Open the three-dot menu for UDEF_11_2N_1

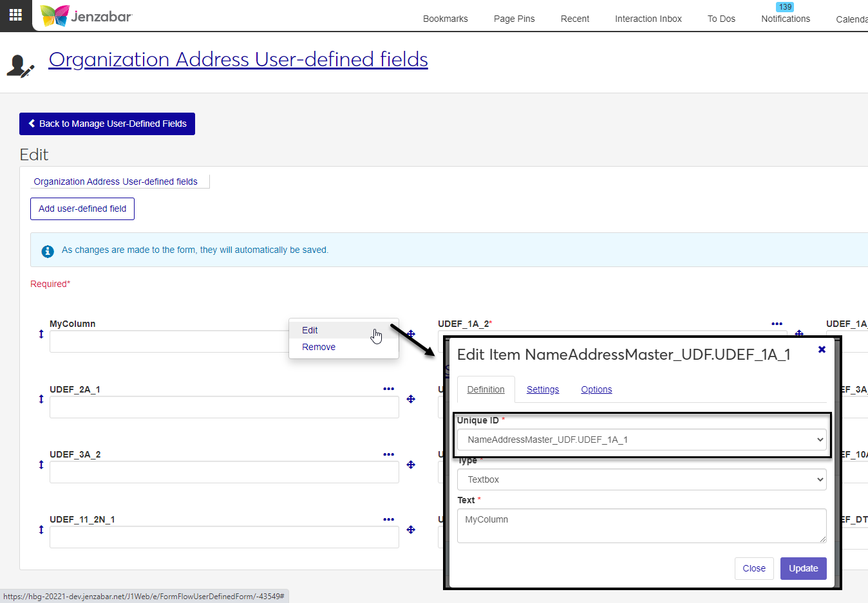click(388, 519)
